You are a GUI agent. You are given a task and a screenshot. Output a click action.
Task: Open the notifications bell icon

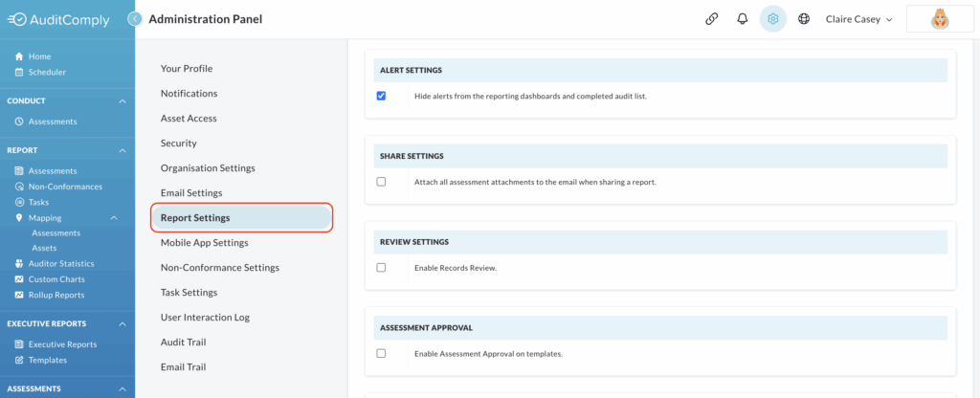coord(743,19)
